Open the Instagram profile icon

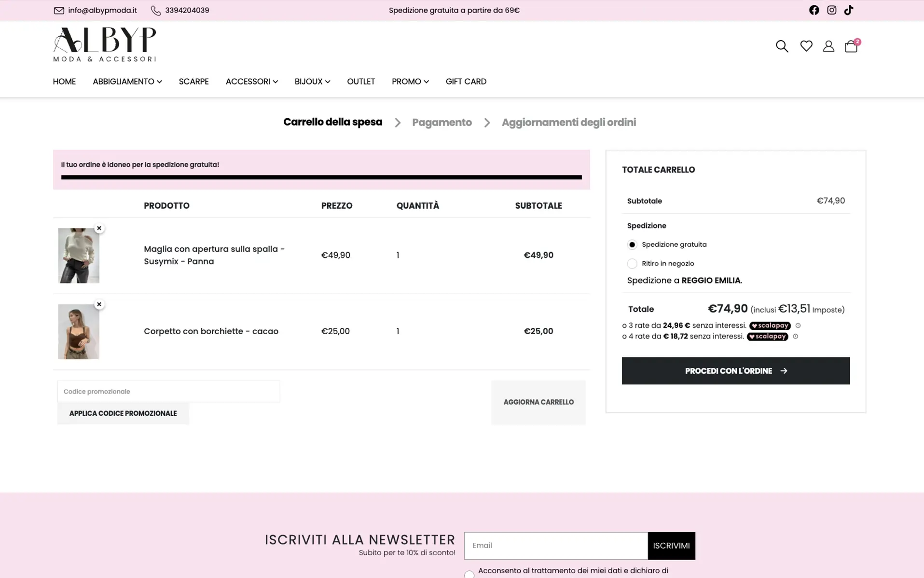(x=831, y=10)
